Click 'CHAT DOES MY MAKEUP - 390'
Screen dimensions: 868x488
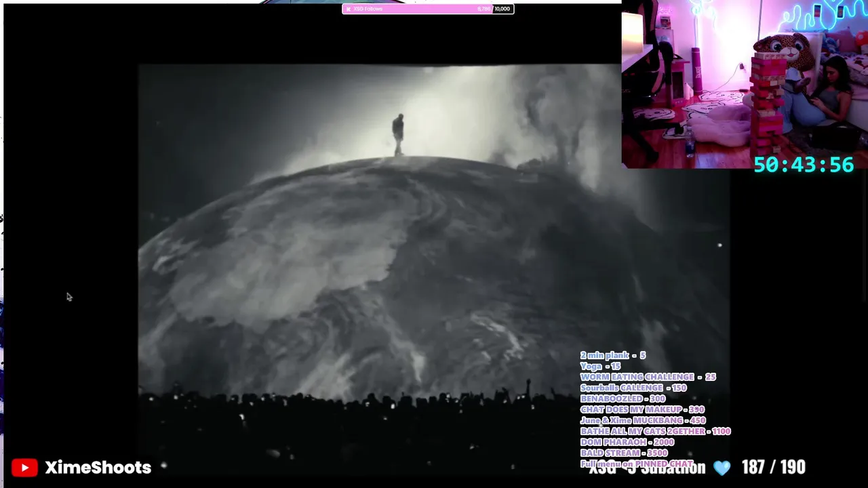(643, 409)
